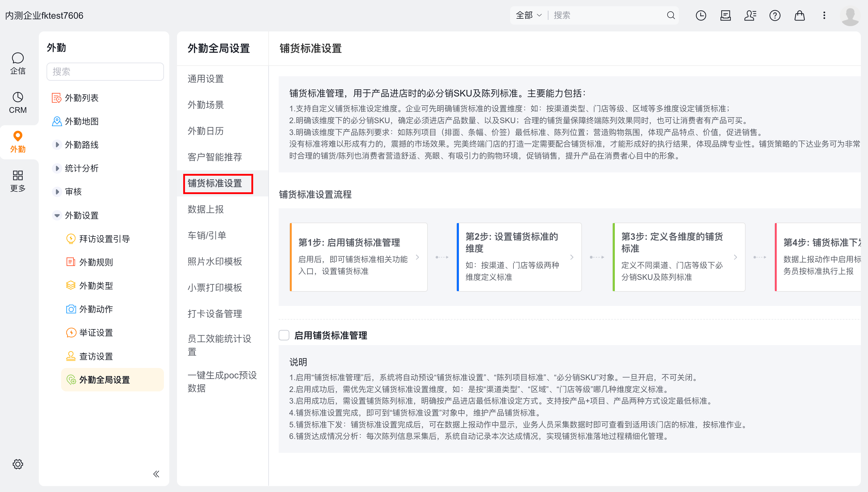Open the help question mark icon
868x492 pixels.
coord(775,15)
